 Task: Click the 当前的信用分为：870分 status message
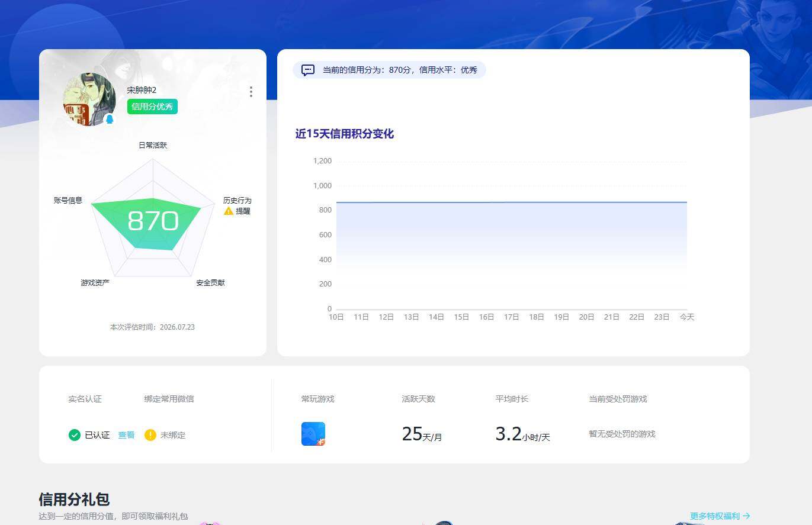point(400,70)
